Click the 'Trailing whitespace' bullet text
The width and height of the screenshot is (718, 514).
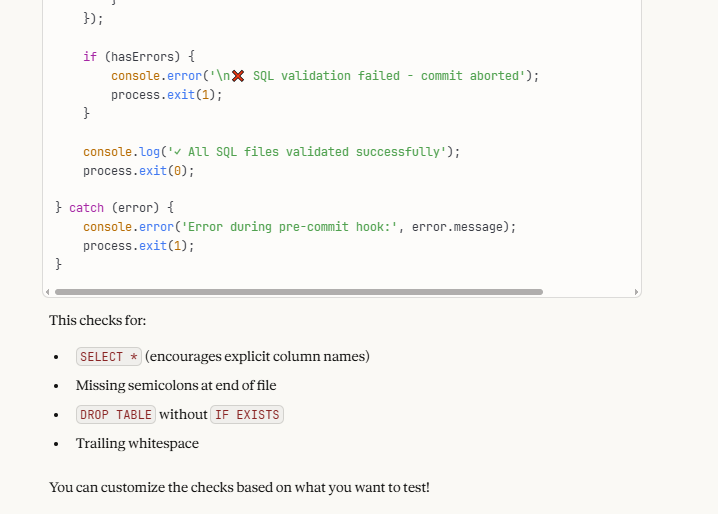(137, 444)
